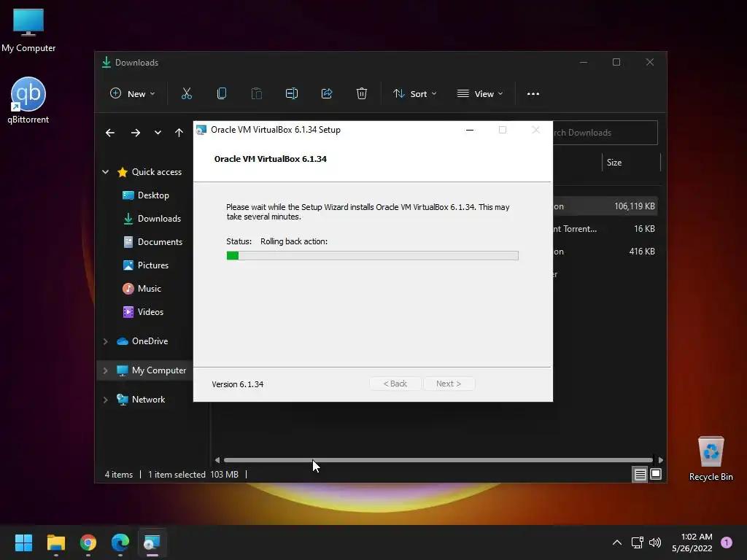Collapse the Quick access tree section

click(x=105, y=172)
